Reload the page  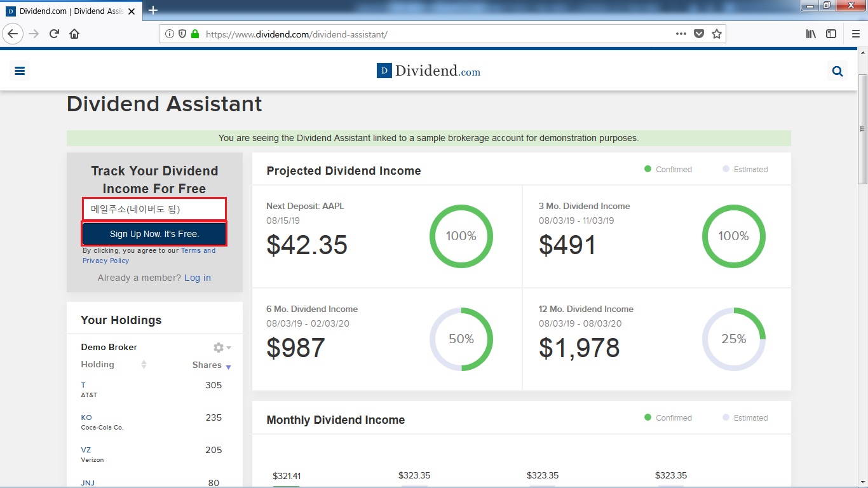pyautogui.click(x=54, y=34)
